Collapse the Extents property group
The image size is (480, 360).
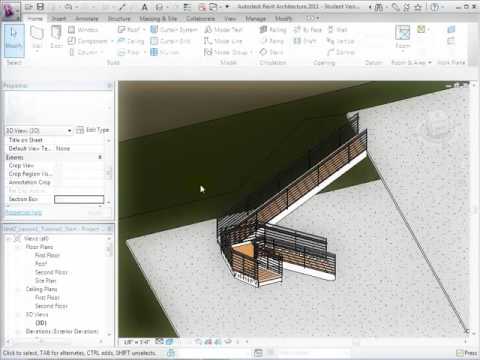tap(100, 157)
